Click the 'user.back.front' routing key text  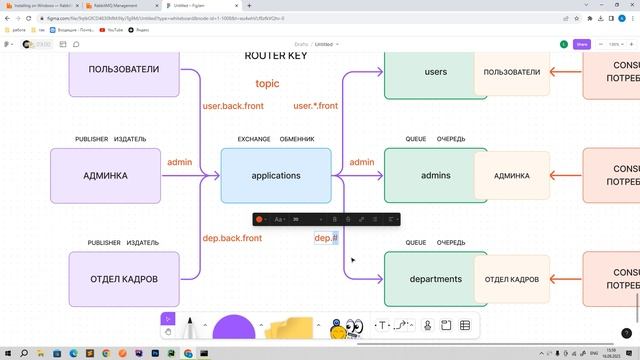pos(233,106)
